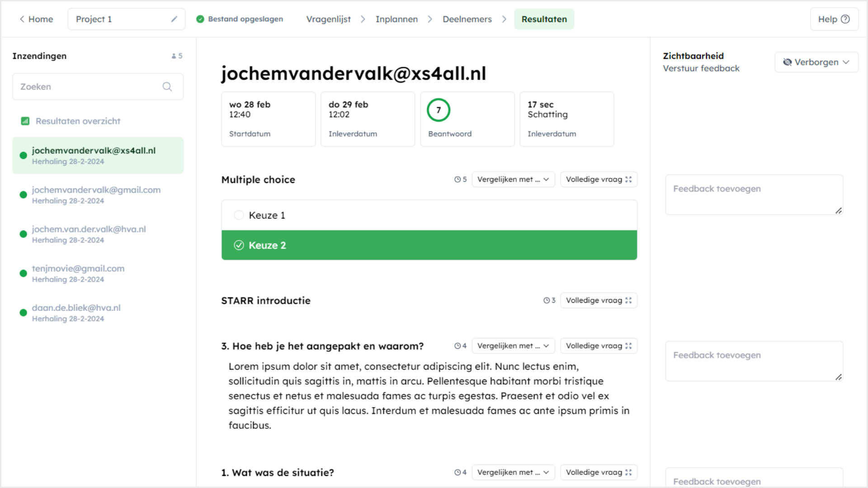
Task: Click the submissions count person icon
Action: [x=174, y=56]
